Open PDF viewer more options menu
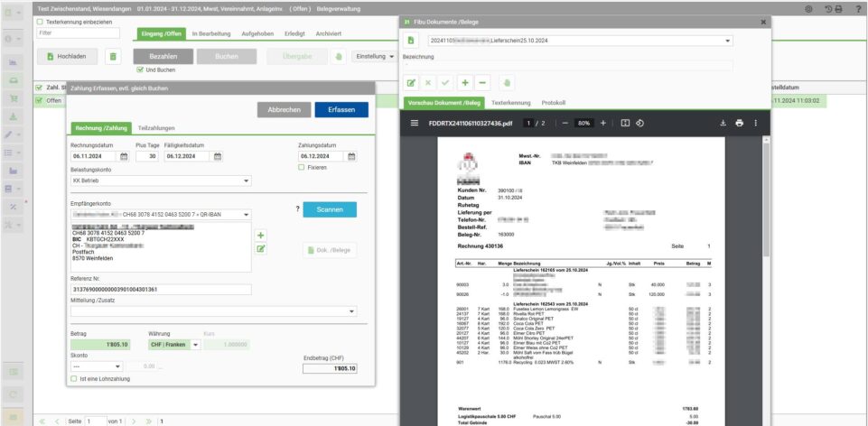 click(756, 124)
